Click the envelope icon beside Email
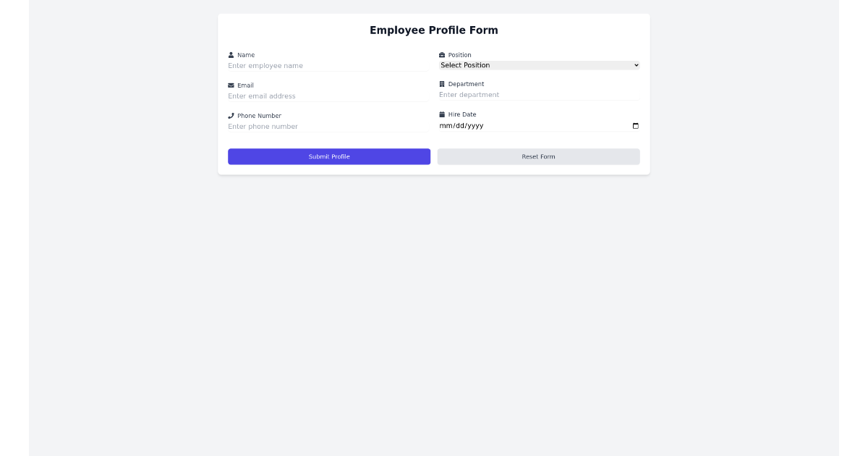This screenshot has height=456, width=868. tap(231, 85)
